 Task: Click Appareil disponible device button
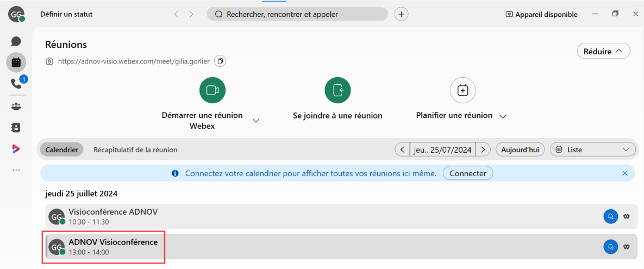pyautogui.click(x=541, y=14)
